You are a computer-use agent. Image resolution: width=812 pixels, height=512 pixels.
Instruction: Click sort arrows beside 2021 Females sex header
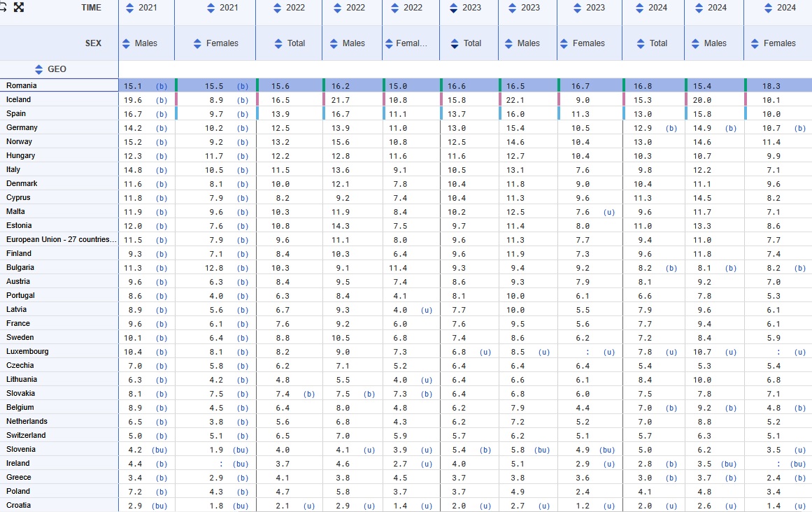pos(197,43)
